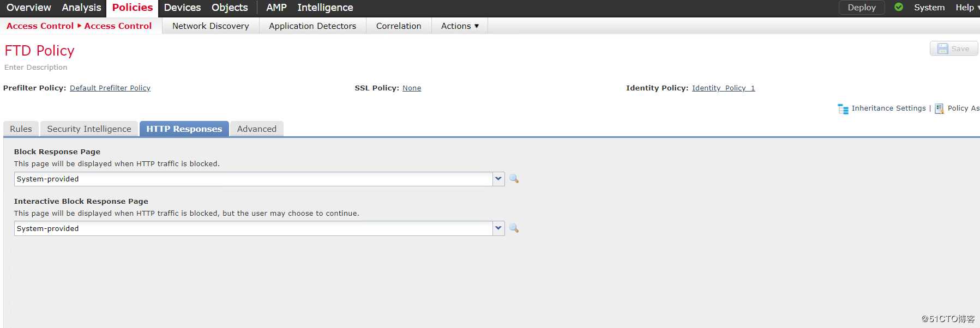Click the Deploy button

tap(861, 8)
